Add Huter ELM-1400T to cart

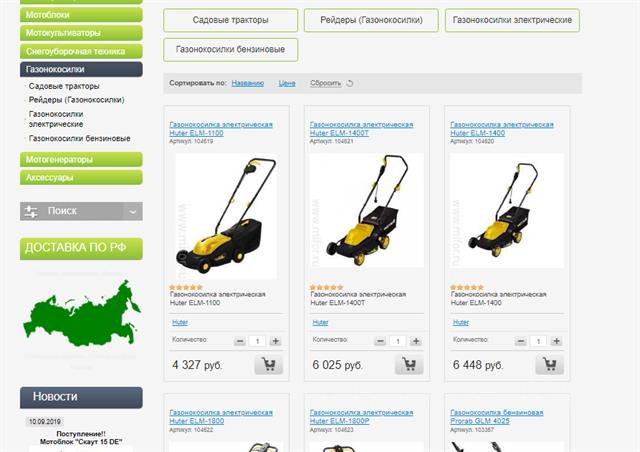(409, 365)
